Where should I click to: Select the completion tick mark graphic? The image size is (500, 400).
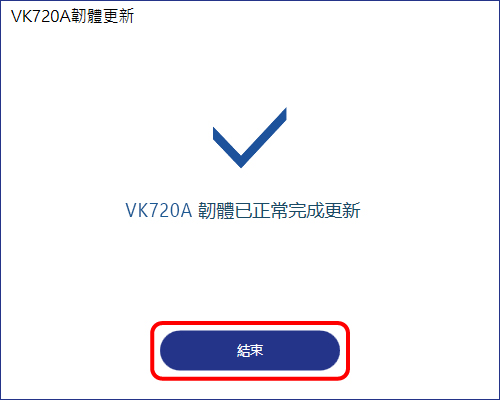[x=250, y=137]
